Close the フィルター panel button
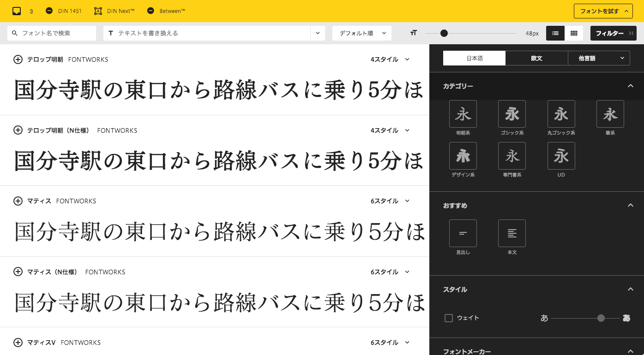 613,33
